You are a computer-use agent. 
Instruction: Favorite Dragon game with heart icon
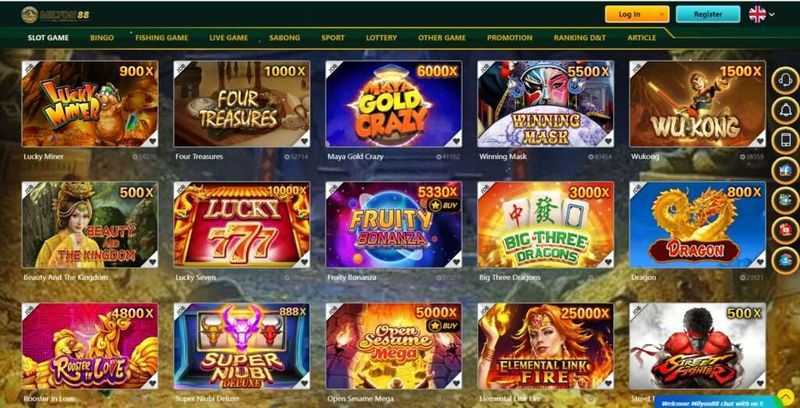760,262
